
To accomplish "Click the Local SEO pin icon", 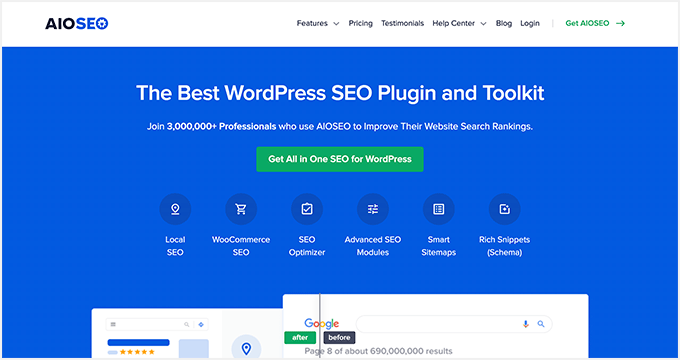I will (175, 209).
